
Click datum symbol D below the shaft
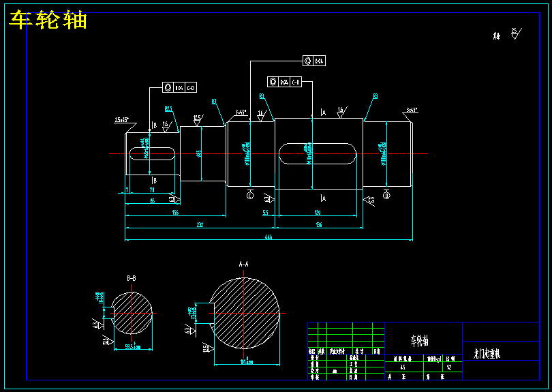click(386, 195)
